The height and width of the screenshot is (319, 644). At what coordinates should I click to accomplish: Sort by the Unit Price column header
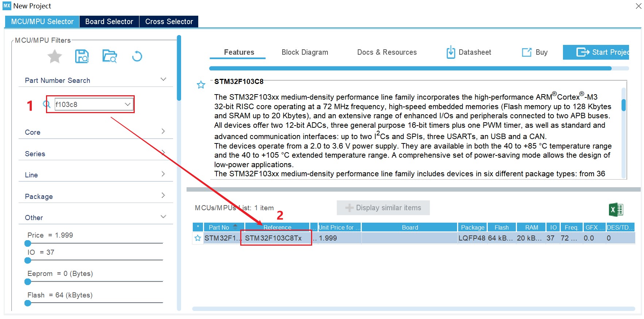click(339, 227)
